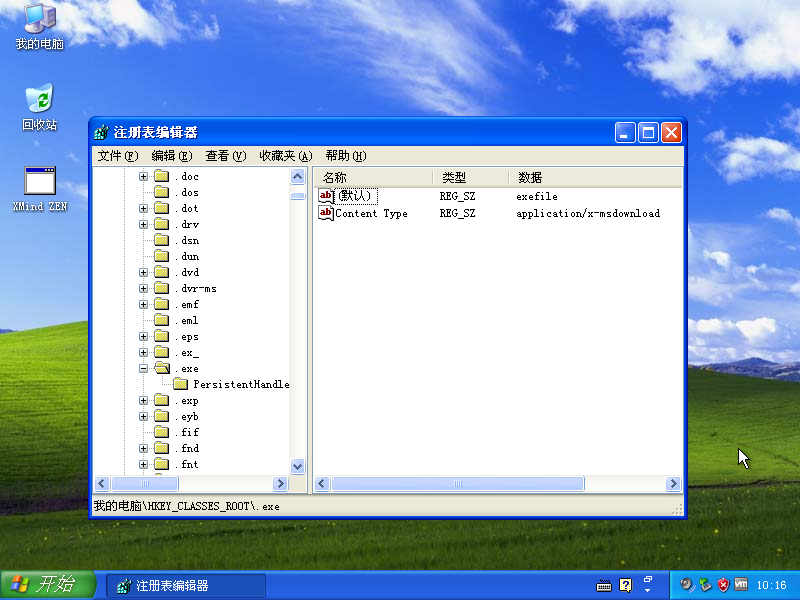The image size is (800, 600).
Task: Select the XMind ZEN desktop shortcut
Action: [40, 189]
